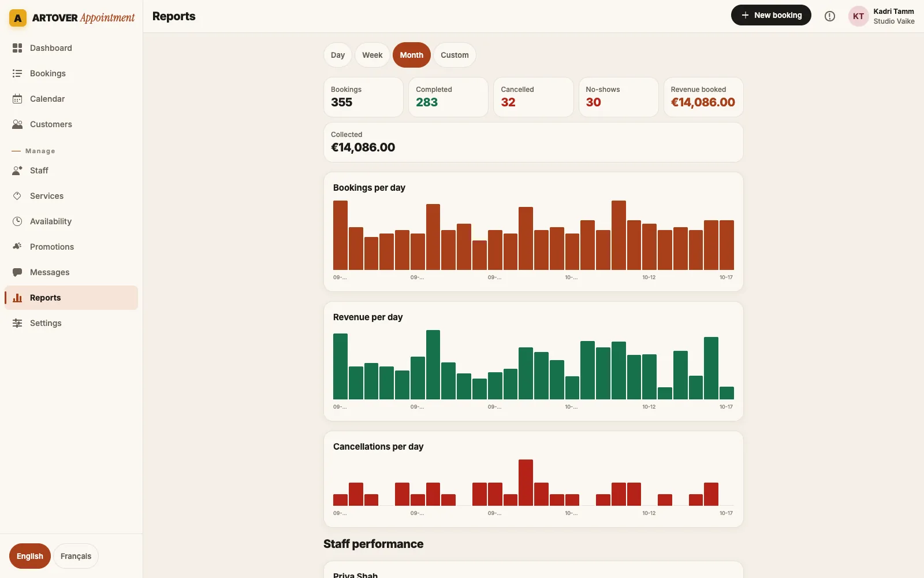The height and width of the screenshot is (578, 924).
Task: Click the Completed 283 stat card
Action: tap(448, 97)
